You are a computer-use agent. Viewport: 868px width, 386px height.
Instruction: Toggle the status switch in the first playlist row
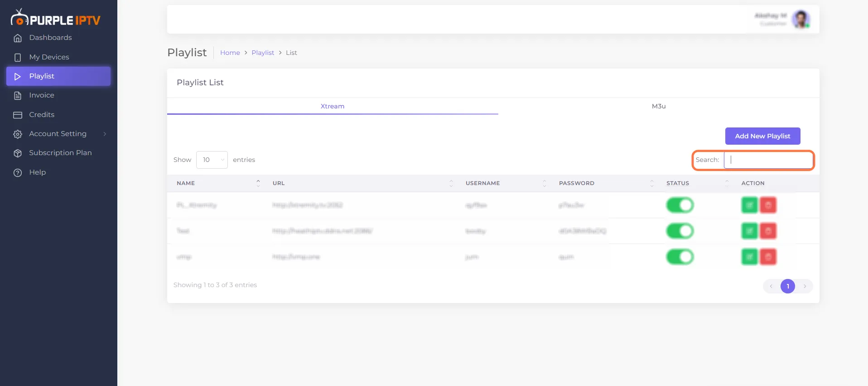[x=680, y=205]
